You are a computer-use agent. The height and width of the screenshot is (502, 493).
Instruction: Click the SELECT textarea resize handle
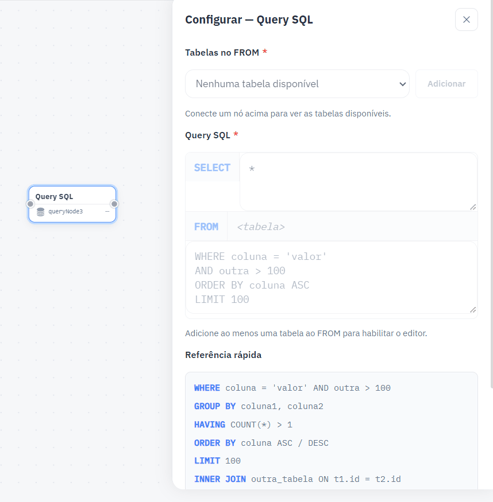pos(473,207)
